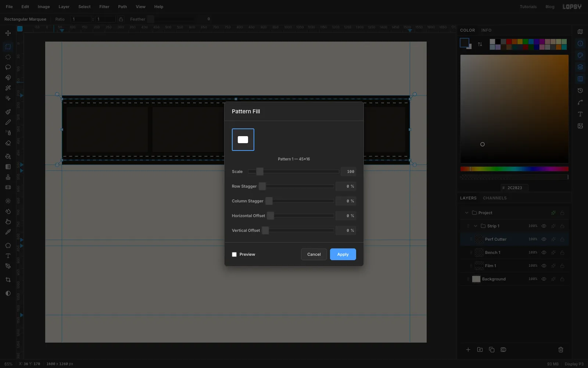The width and height of the screenshot is (588, 368).
Task: Hide the Bench 1 layer
Action: 544,252
